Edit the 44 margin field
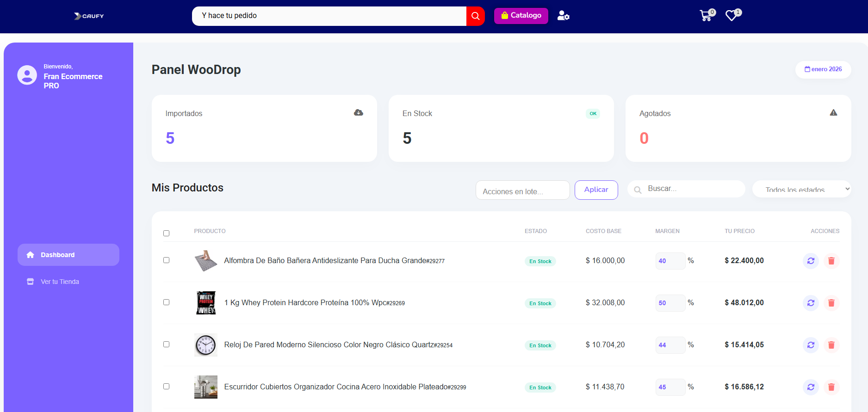This screenshot has height=412, width=868. pos(670,345)
